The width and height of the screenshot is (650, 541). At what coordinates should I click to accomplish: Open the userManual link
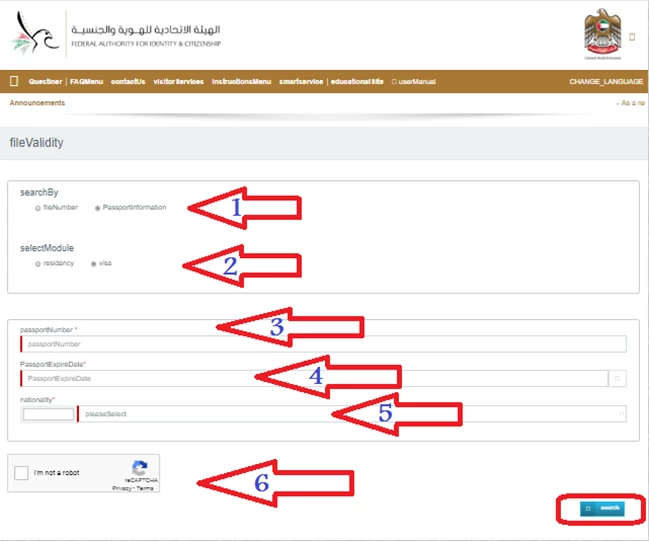coord(414,81)
